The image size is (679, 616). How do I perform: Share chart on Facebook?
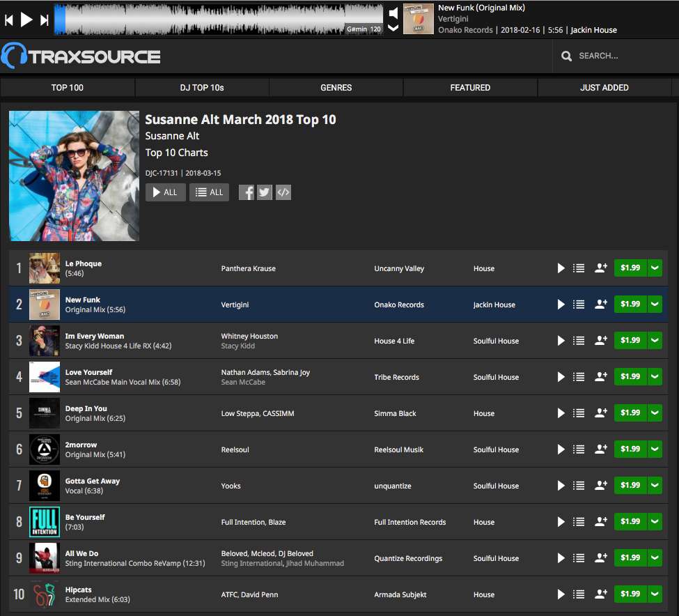tap(247, 192)
